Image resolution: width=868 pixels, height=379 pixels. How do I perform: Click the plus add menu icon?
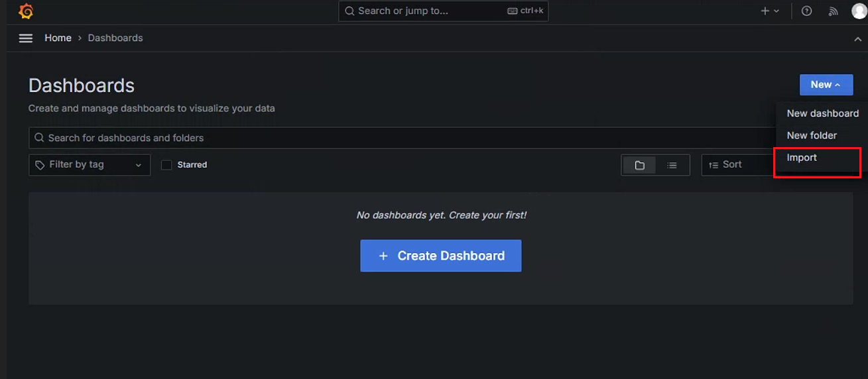770,11
